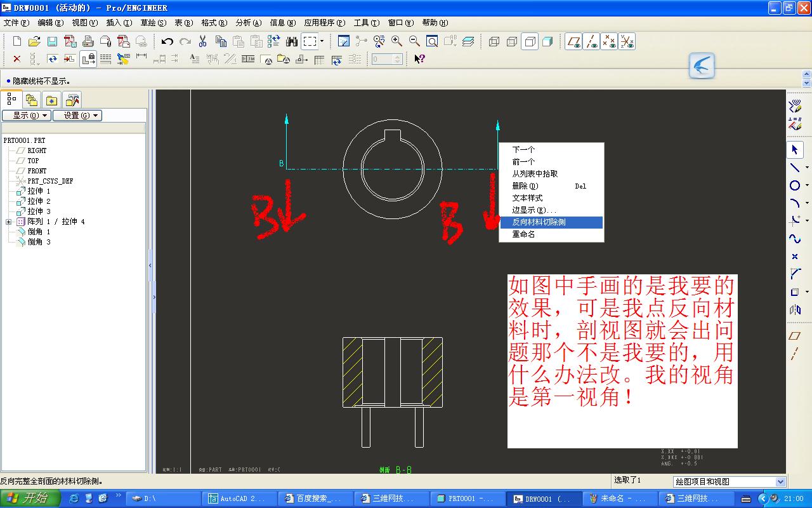Select 倒角 3 feature in tree

pos(39,242)
